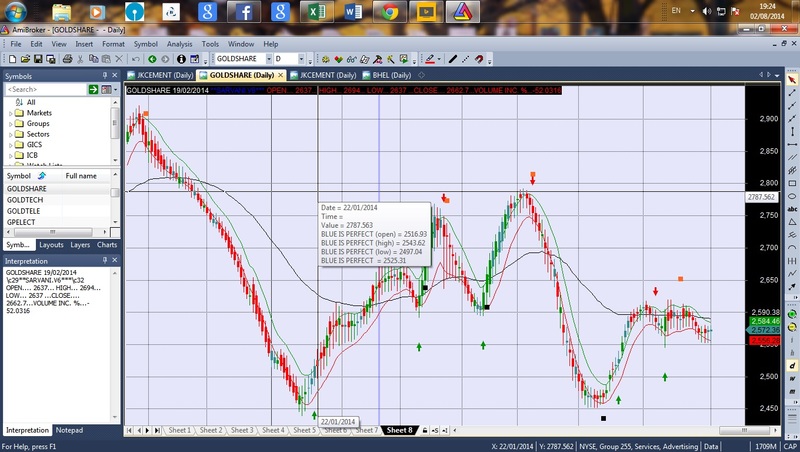Select the Triangle drawing tool

pyautogui.click(x=792, y=222)
